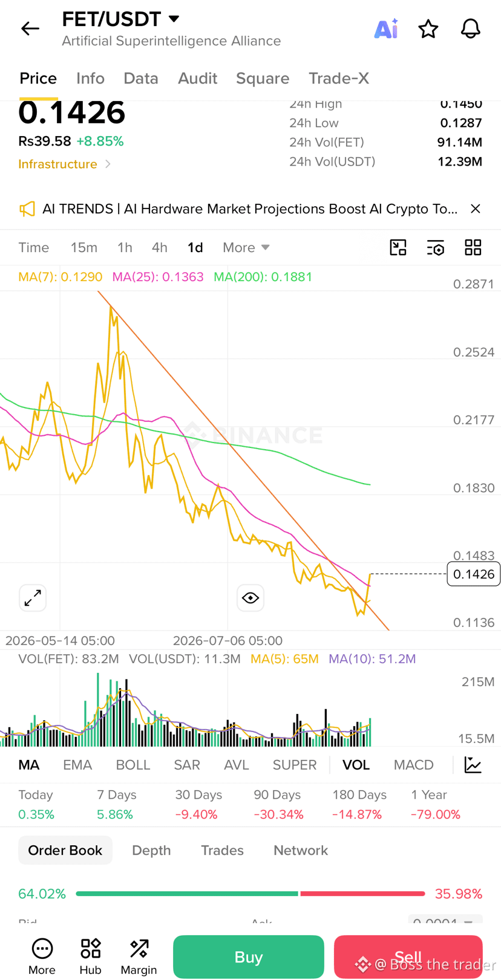Click the MA(7): 0.1290 label

61,277
